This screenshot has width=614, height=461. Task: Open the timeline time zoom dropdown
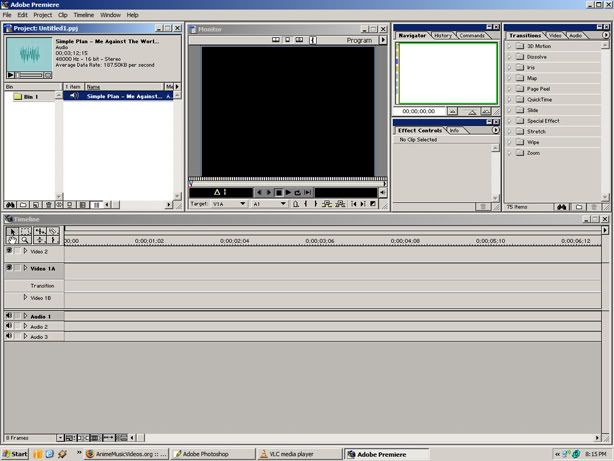pos(60,437)
